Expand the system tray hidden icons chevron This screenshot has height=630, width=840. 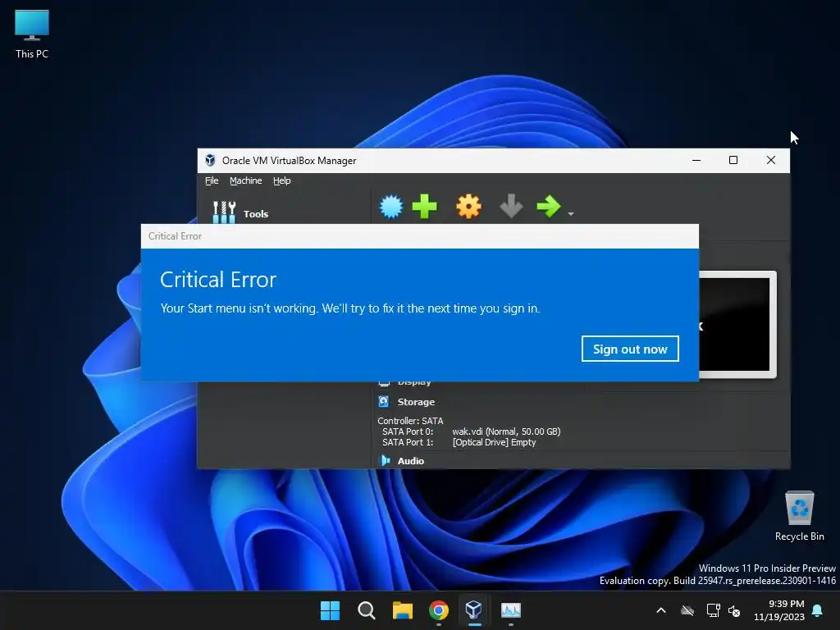tap(661, 610)
